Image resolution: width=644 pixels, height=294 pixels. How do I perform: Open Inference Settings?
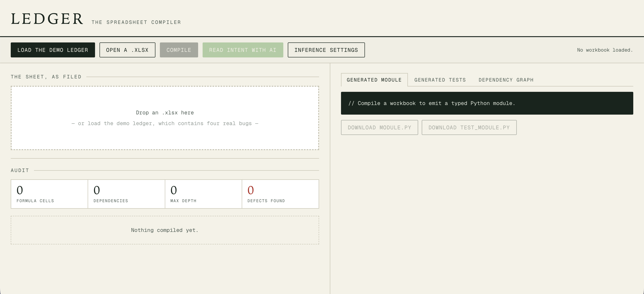click(x=326, y=50)
